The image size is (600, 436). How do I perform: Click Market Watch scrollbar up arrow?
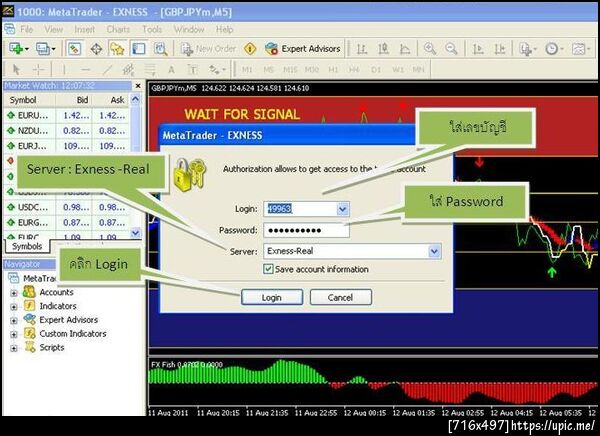(135, 99)
